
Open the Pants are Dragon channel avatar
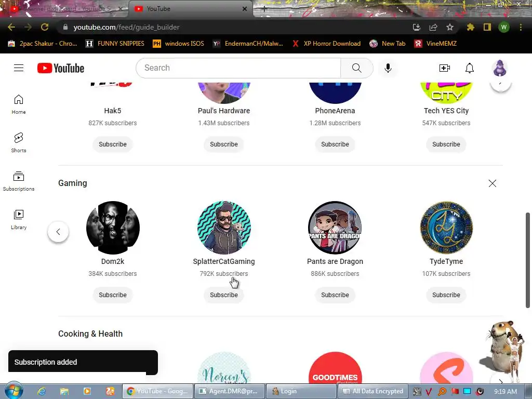pos(335,228)
